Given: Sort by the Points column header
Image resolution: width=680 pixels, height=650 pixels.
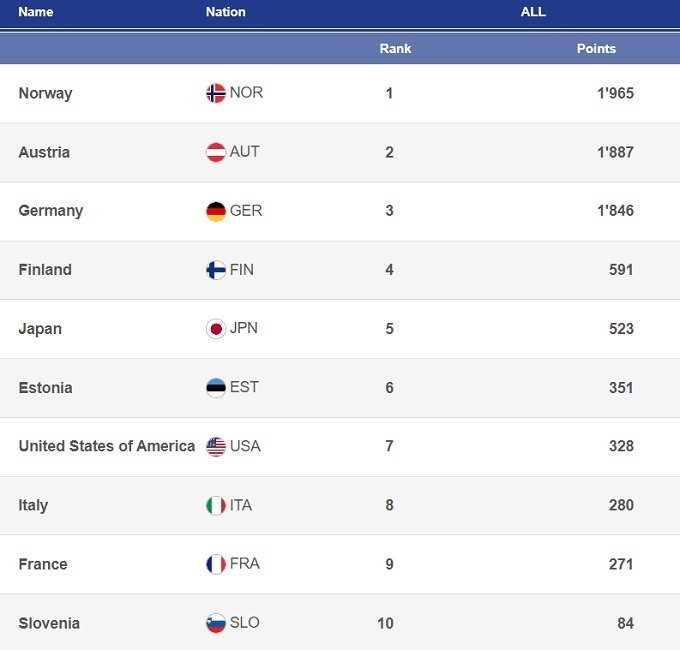Looking at the screenshot, I should [596, 48].
